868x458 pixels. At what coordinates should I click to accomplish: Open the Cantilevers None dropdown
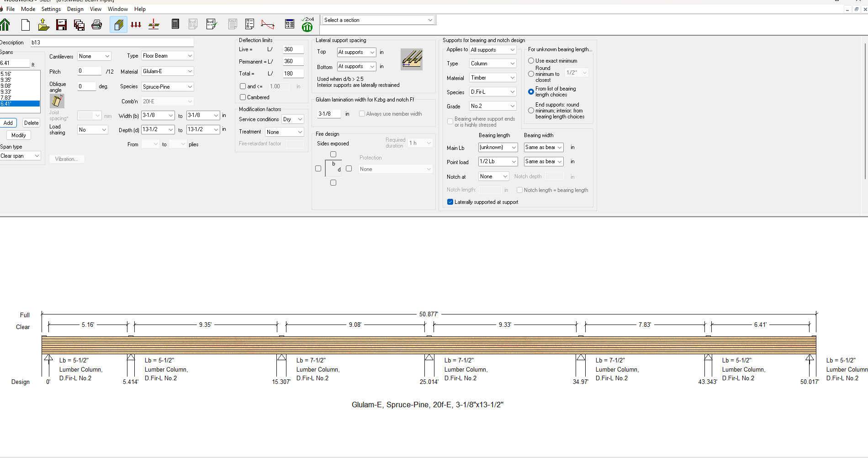coord(94,56)
